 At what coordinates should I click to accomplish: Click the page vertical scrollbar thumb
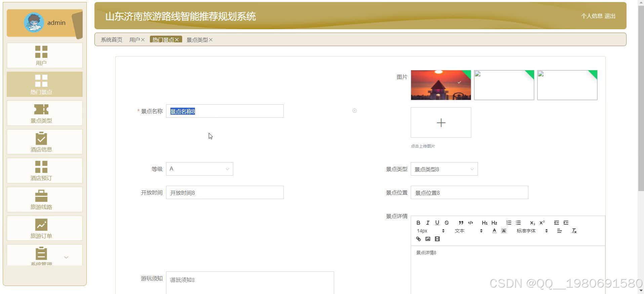click(x=641, y=98)
